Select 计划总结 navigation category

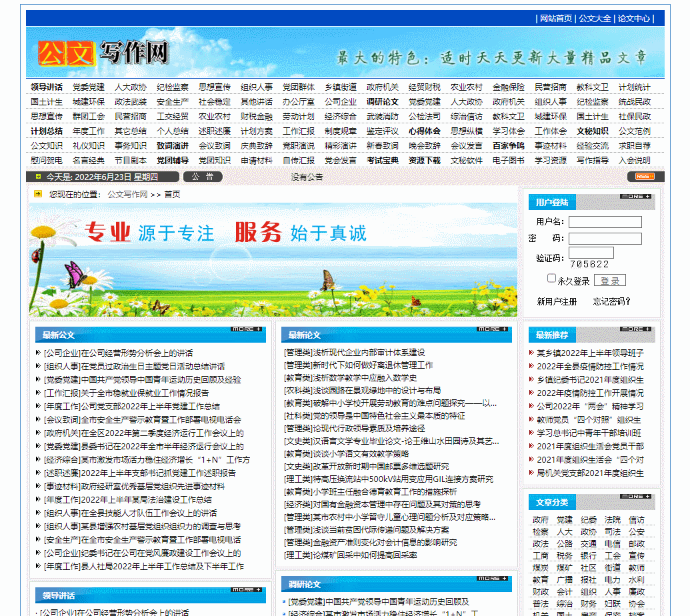click(x=47, y=131)
